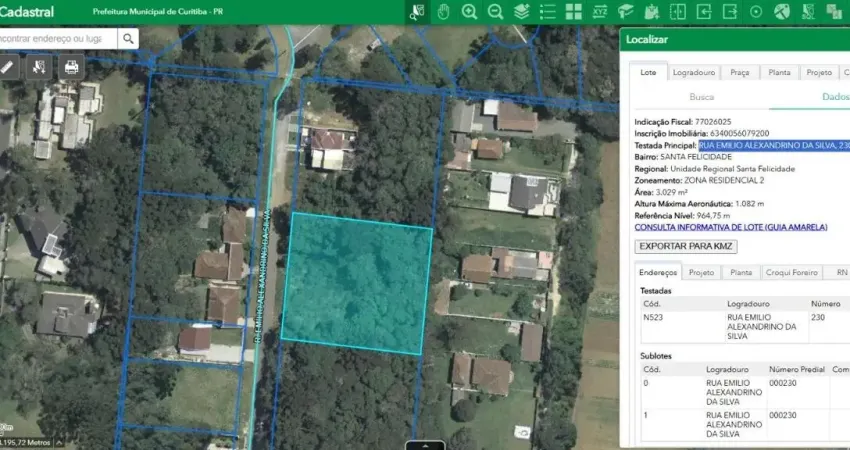Click the print map icon

pyautogui.click(x=71, y=67)
